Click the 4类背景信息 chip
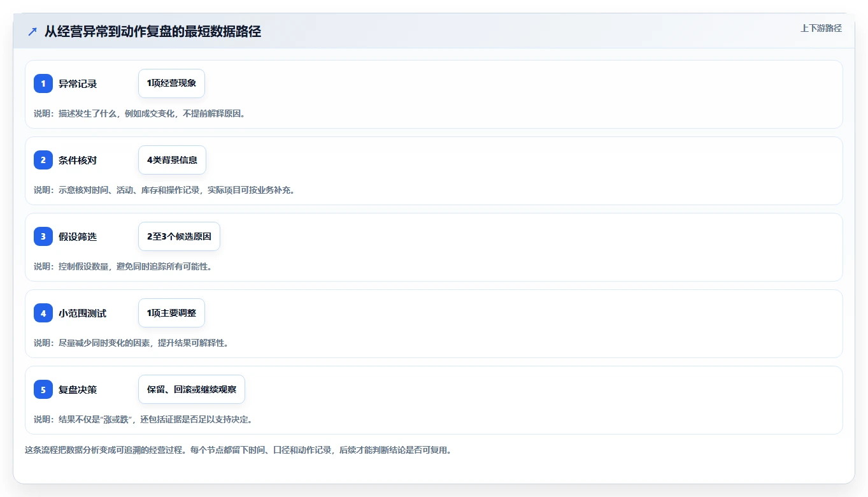 172,160
